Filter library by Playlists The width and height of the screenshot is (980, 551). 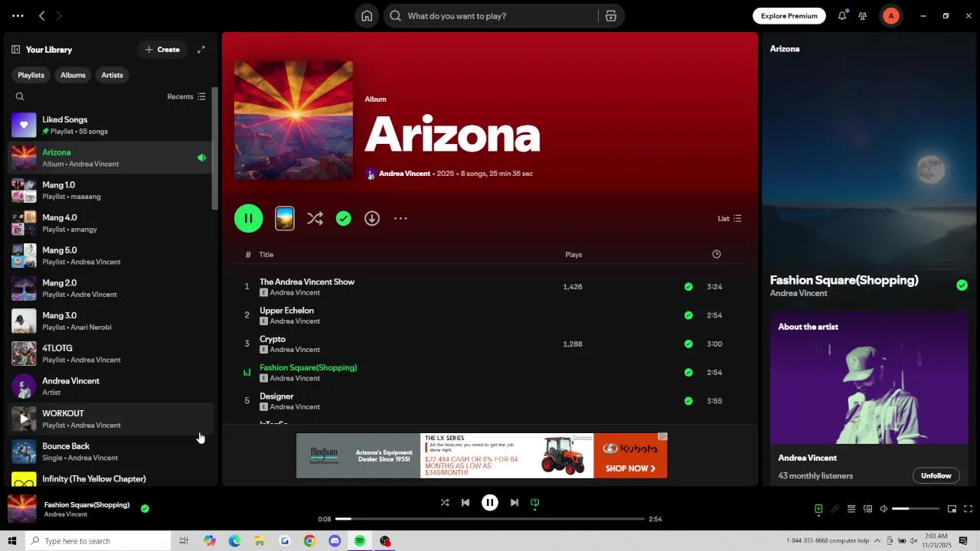[31, 75]
